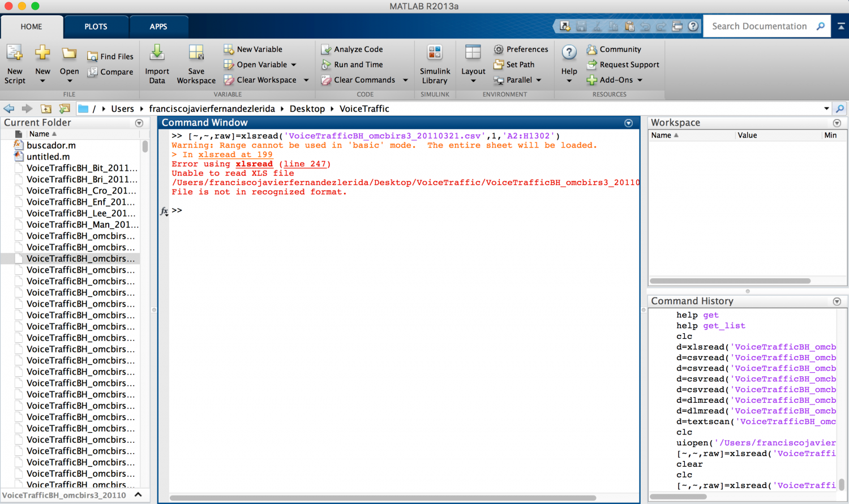This screenshot has height=504, width=849.
Task: Go up one folder level
Action: point(46,109)
